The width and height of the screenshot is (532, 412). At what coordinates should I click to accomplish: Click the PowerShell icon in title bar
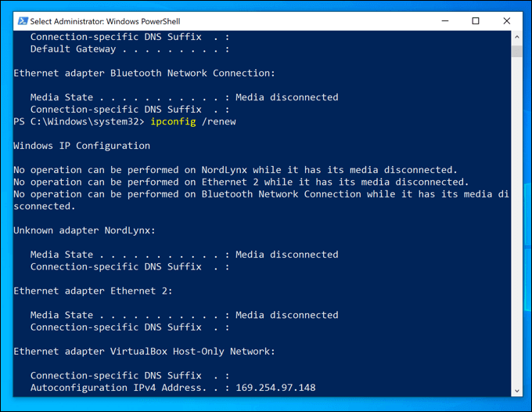coord(23,20)
